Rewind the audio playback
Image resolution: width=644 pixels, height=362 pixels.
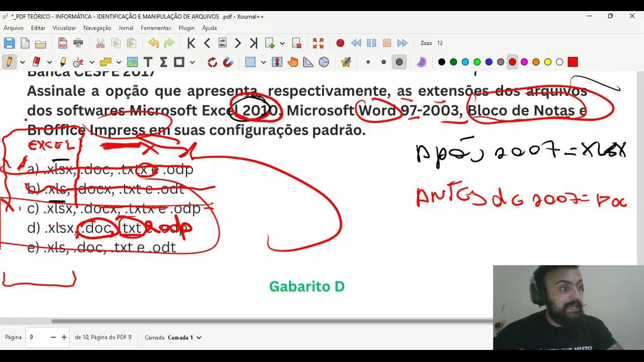click(356, 43)
